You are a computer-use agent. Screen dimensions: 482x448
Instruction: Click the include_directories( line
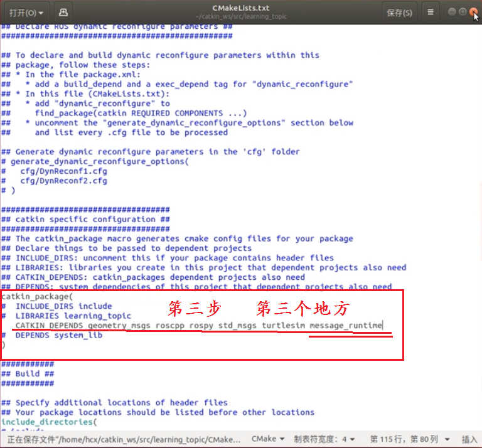[49, 422]
